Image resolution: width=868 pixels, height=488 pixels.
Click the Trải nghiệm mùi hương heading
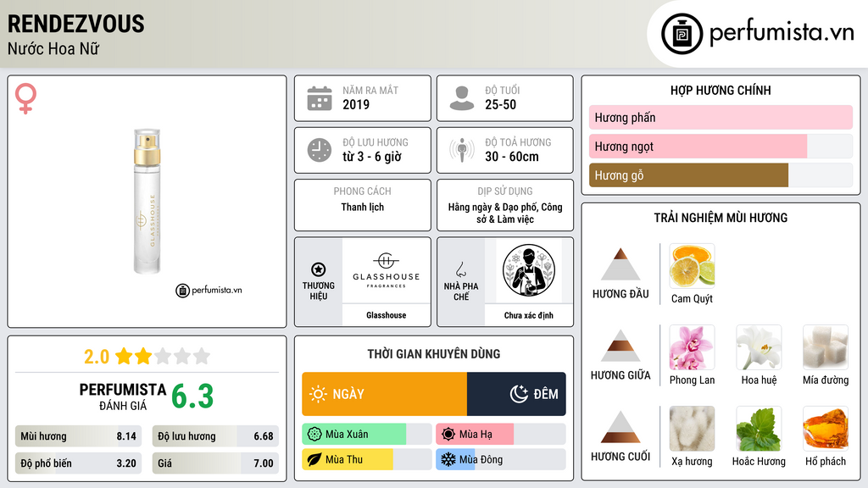[x=721, y=218]
